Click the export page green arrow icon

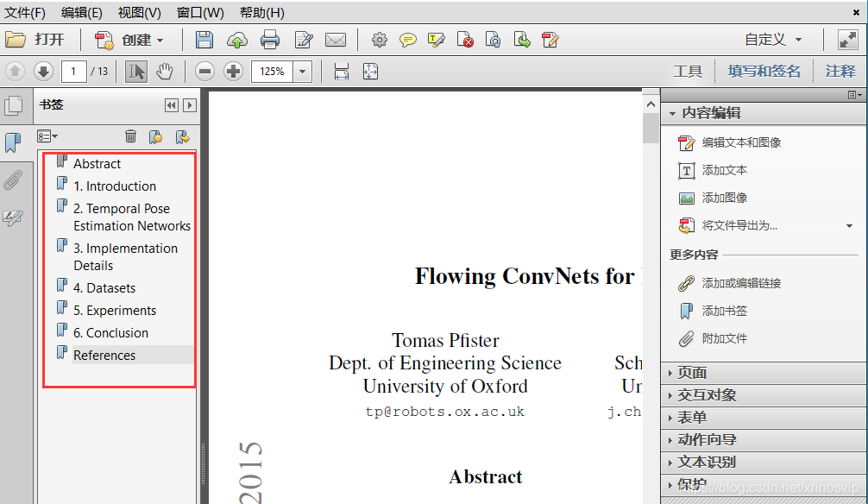(522, 40)
